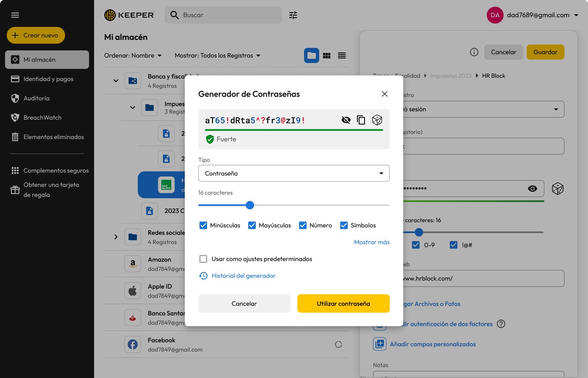This screenshot has height=378, width=588.
Task: Click Banca y fiscalidad shared folder icon
Action: pyautogui.click(x=133, y=81)
